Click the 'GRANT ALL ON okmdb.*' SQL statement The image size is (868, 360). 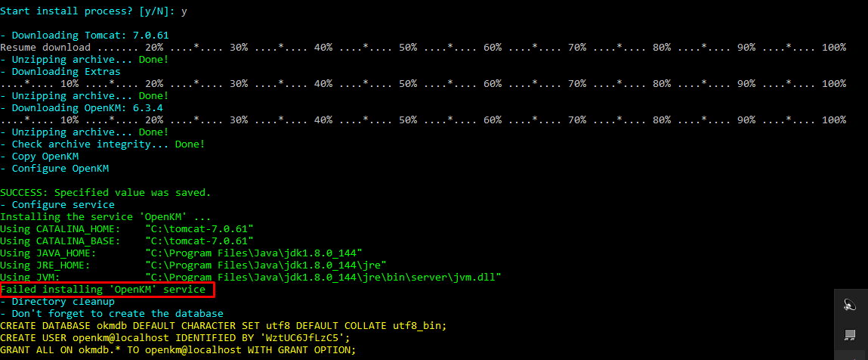click(x=178, y=350)
